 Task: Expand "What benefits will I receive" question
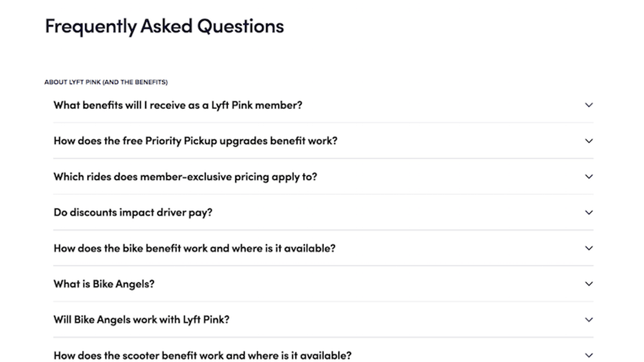[178, 105]
